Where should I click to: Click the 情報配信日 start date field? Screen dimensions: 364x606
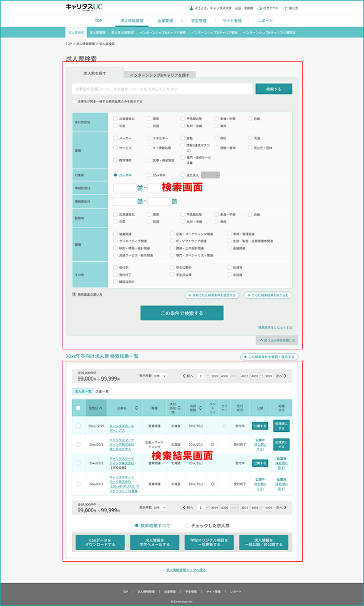(x=125, y=188)
